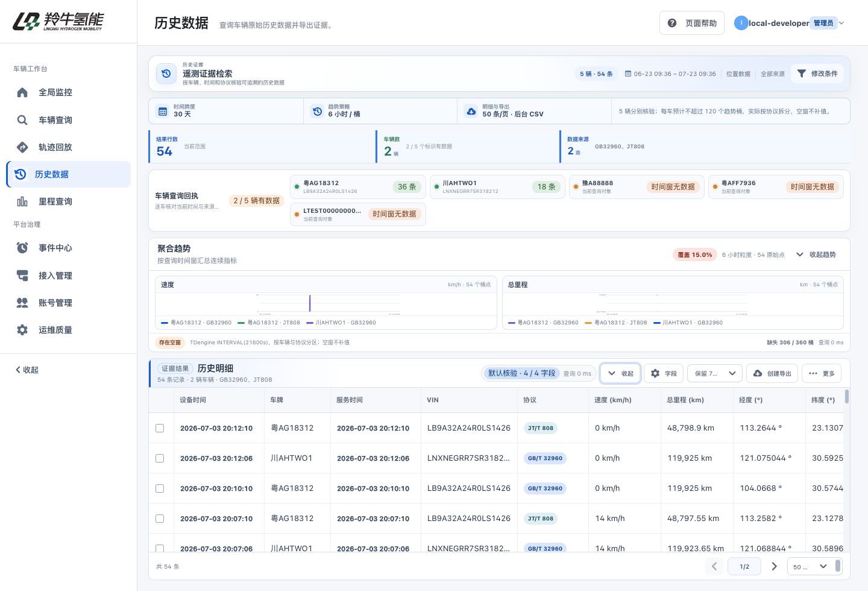Click the 服务时间 column header

click(375, 400)
